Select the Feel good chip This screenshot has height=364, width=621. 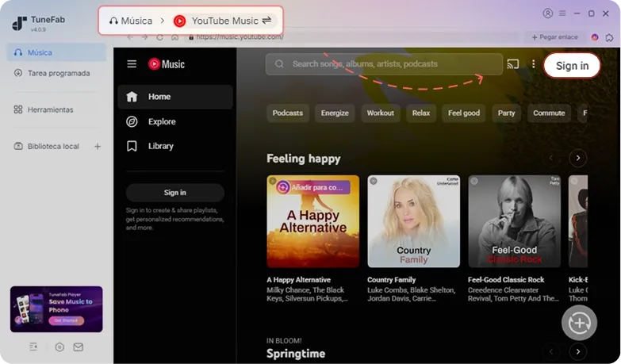(464, 113)
